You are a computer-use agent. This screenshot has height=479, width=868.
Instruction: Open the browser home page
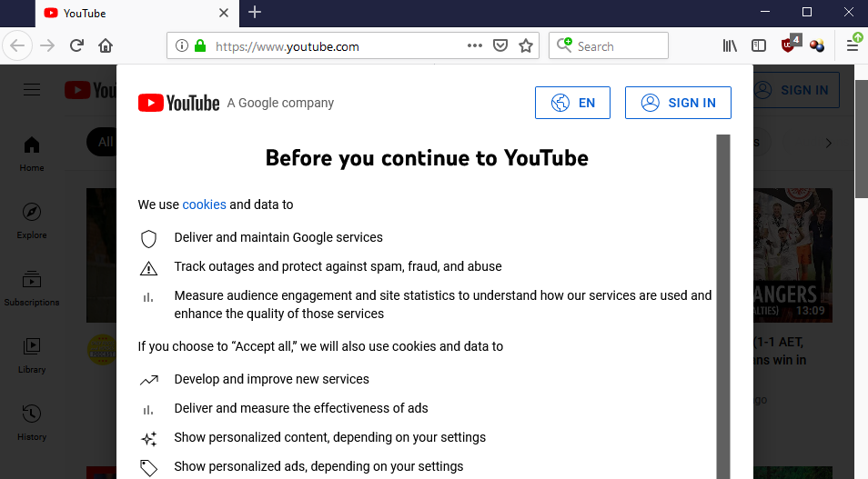(106, 46)
